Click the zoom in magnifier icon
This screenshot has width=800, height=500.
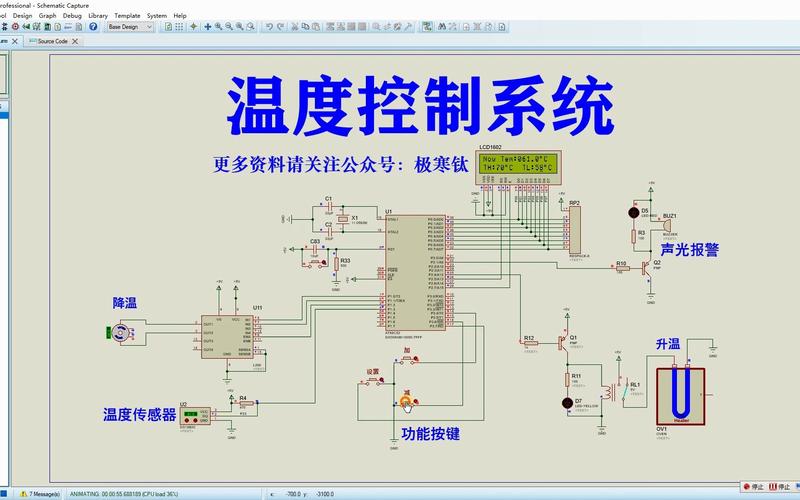pyautogui.click(x=217, y=27)
